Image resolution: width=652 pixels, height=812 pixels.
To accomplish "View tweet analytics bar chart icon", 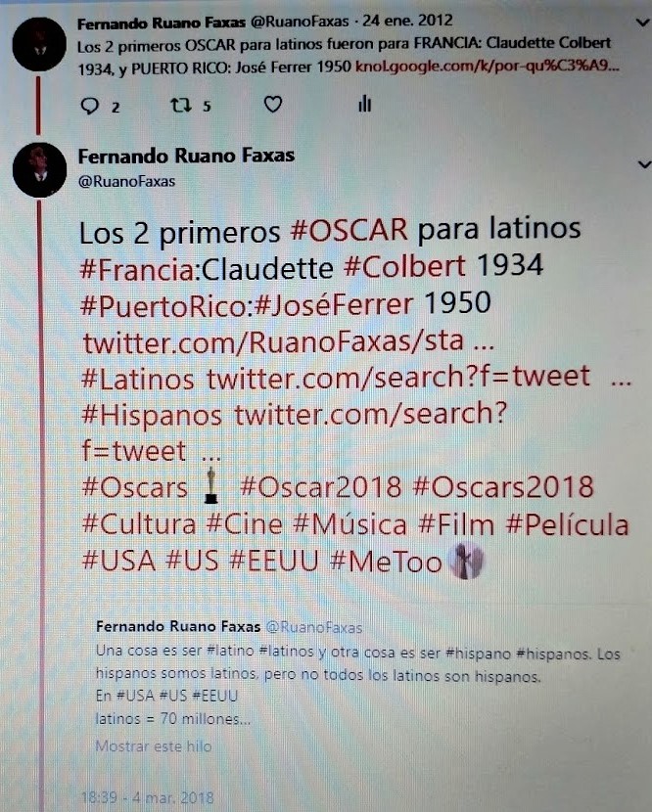I will tap(364, 104).
